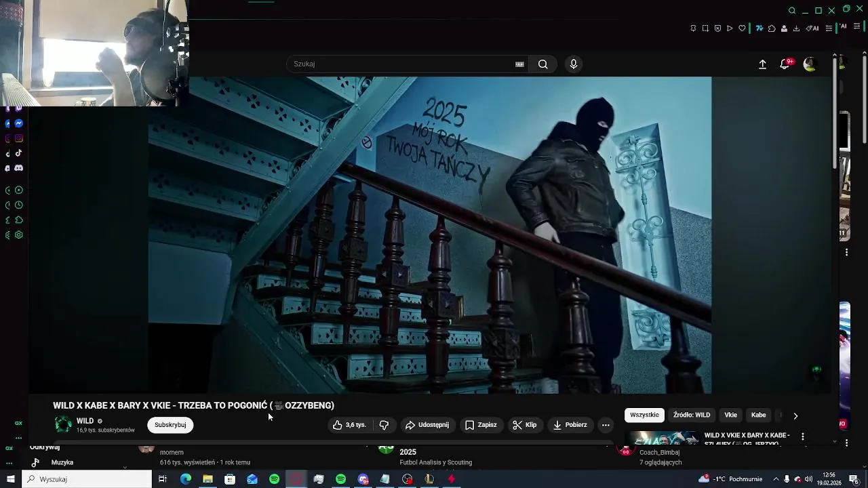Viewport: 868px width, 488px height.
Task: Open the easy setup sliders icon
Action: click(829, 28)
